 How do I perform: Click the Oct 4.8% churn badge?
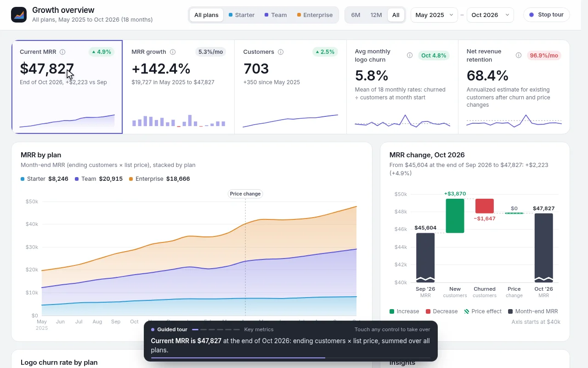click(x=434, y=55)
